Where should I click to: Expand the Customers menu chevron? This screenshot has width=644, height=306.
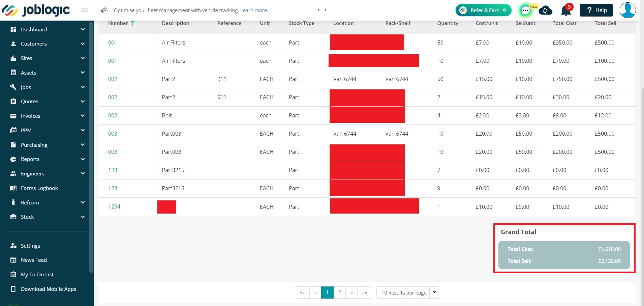coord(83,44)
